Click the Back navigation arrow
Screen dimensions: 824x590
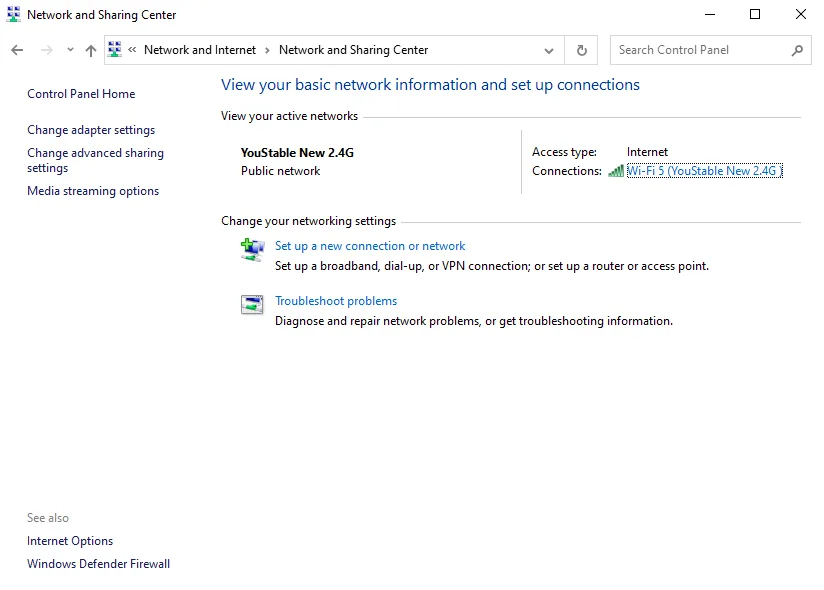[x=17, y=50]
